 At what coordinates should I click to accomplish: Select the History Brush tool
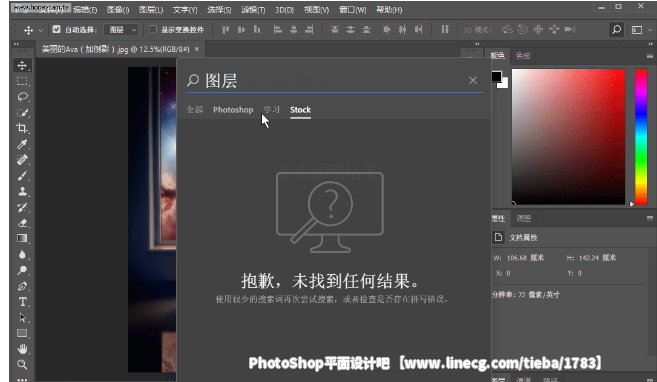pyautogui.click(x=22, y=207)
